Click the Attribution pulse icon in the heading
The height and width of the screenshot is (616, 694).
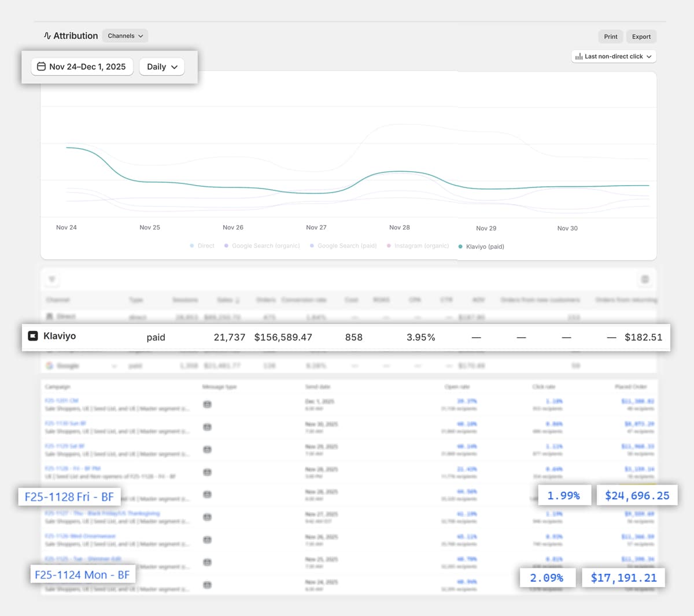click(47, 36)
